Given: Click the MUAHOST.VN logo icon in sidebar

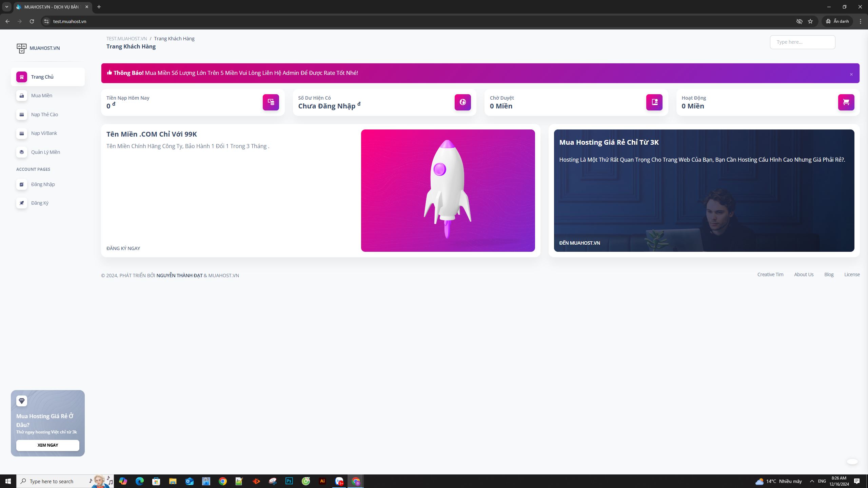Looking at the screenshot, I should (x=21, y=48).
